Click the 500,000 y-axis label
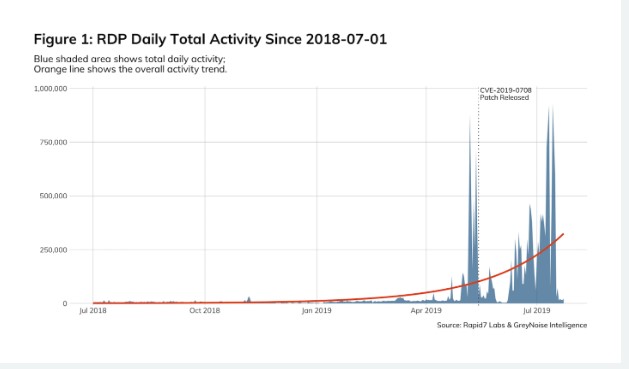629x369 pixels. 53,196
